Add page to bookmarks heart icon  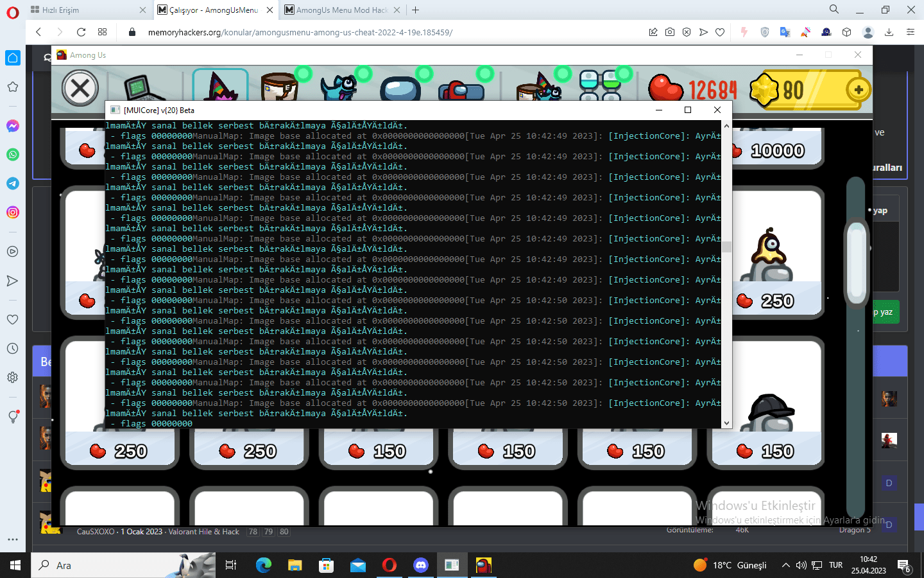click(720, 32)
